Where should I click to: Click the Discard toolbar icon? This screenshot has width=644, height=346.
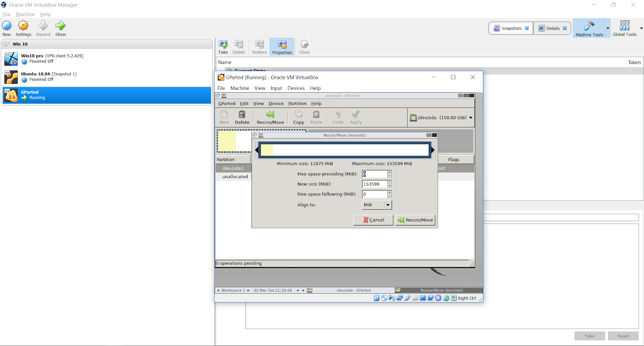43,26
